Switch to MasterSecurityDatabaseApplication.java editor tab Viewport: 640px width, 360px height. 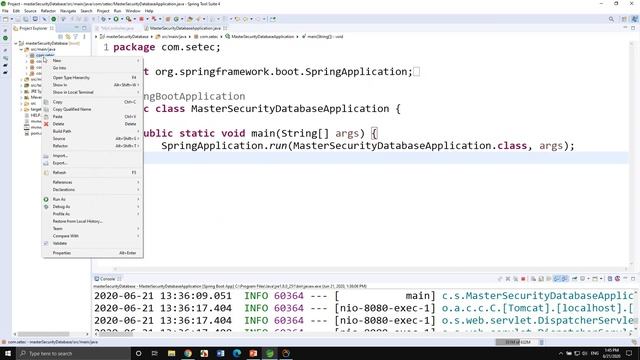pos(184,28)
